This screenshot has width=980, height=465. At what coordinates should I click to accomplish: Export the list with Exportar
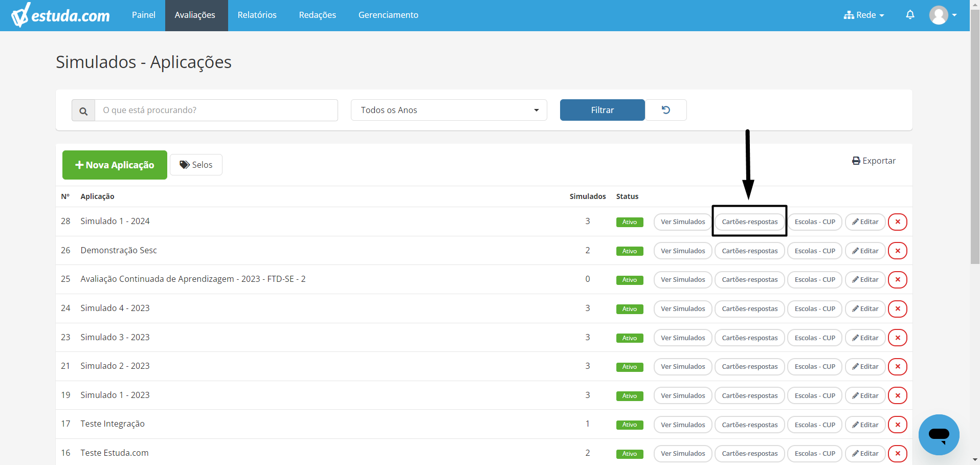874,161
